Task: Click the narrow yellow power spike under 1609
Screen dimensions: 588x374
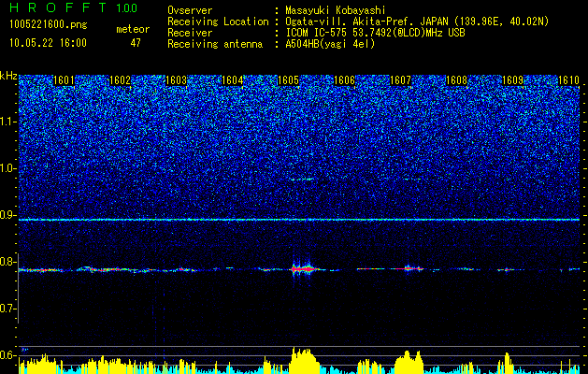Action: tap(508, 363)
